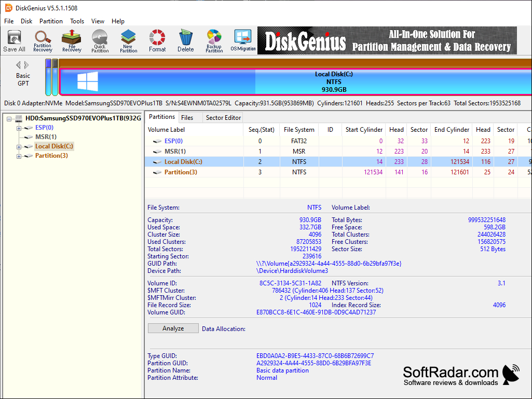This screenshot has height=399, width=532.
Task: Click the Volume GUID value E870BCC8-6E1C
Action: click(x=316, y=312)
